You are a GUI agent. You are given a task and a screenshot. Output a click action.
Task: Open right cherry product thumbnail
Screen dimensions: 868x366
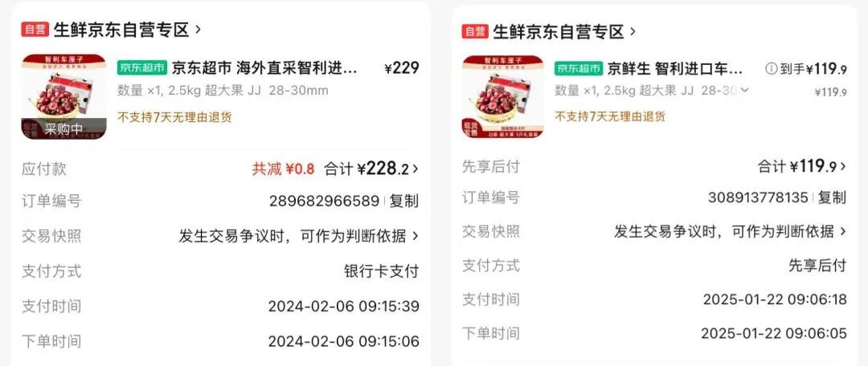click(502, 97)
